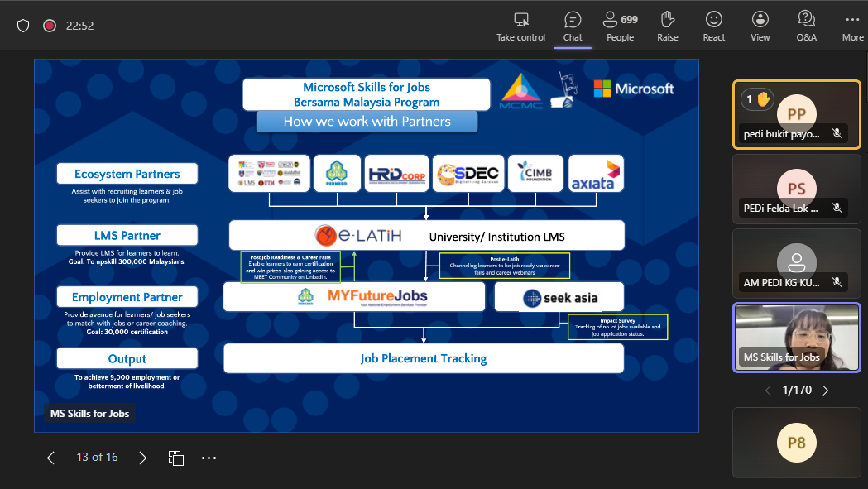Open the Chat panel

573,26
